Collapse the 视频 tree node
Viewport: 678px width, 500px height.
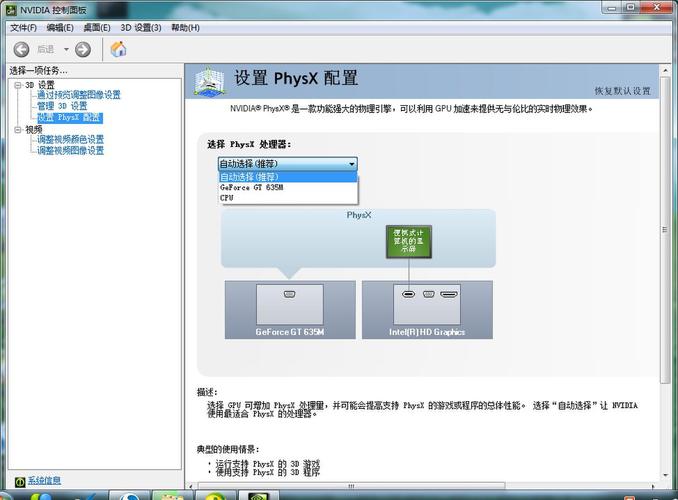(x=17, y=129)
